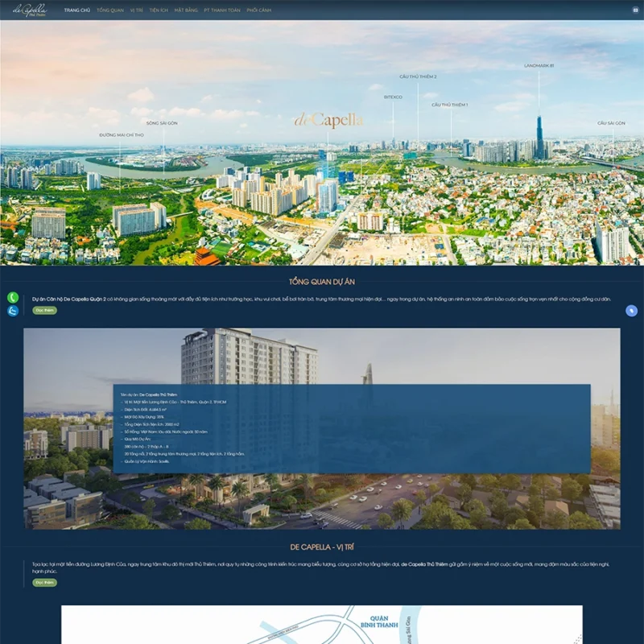Click 'Quản Lý Vận Hành: Savills' line
This screenshot has width=644, height=644.
[x=147, y=461]
